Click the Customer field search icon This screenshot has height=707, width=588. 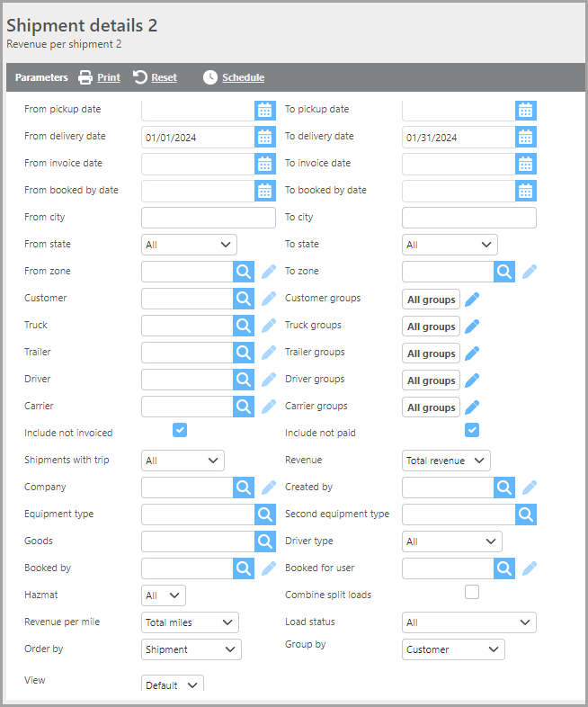244,299
